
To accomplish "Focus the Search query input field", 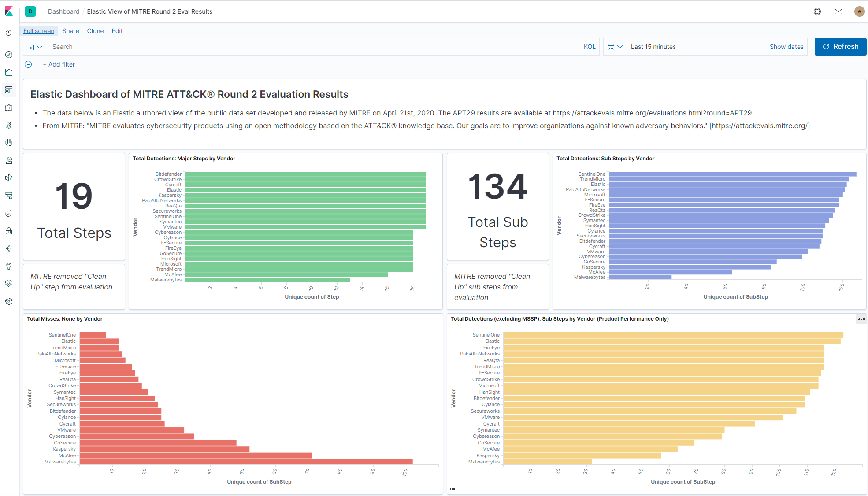I will coord(314,47).
